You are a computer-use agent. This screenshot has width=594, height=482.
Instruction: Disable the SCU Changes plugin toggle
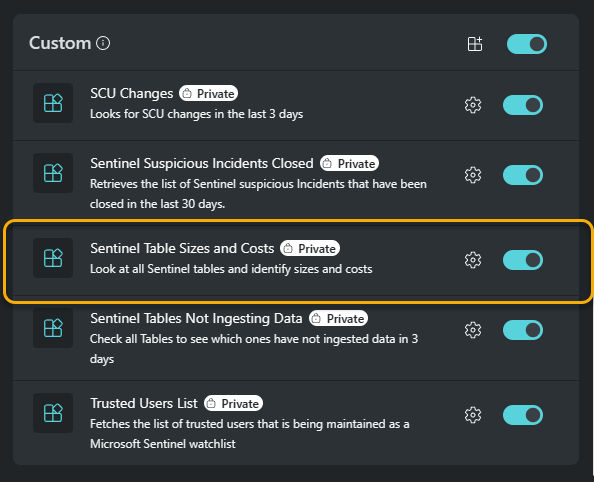pyautogui.click(x=523, y=105)
